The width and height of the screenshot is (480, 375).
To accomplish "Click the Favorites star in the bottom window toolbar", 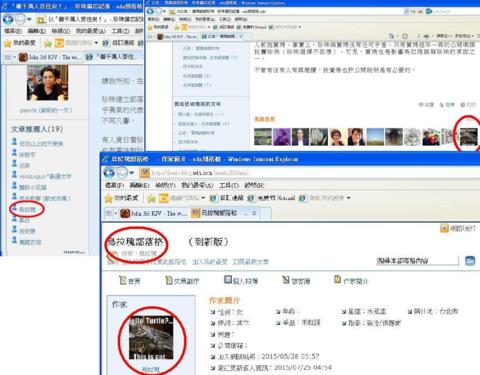I will click(x=109, y=198).
